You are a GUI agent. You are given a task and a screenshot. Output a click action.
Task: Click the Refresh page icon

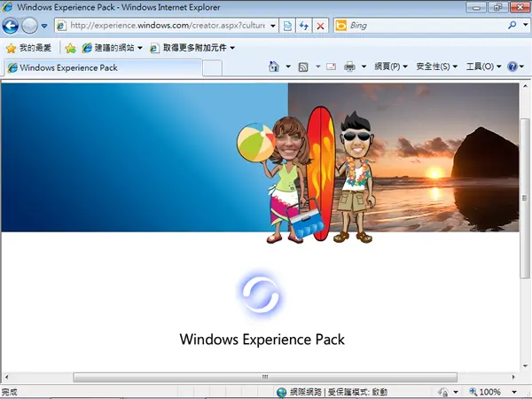[x=303, y=26]
